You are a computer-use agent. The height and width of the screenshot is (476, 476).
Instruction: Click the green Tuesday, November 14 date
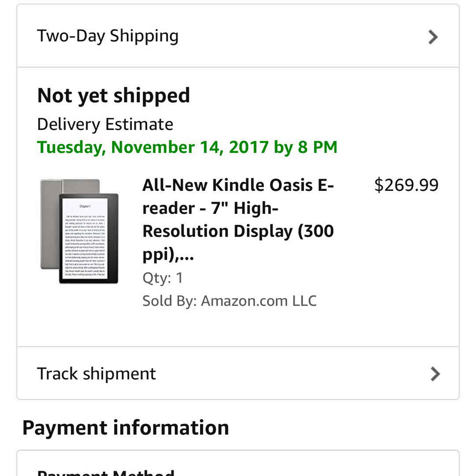[x=152, y=147]
